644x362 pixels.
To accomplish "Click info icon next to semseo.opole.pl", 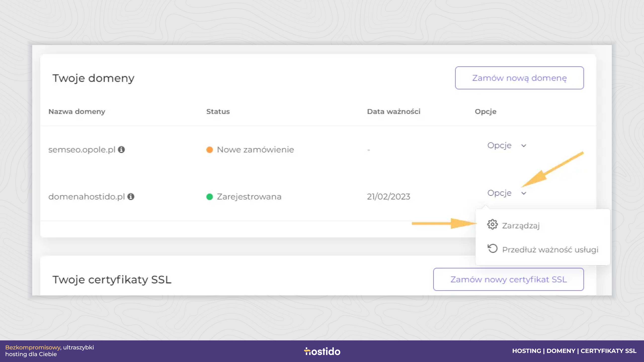I will [x=121, y=150].
